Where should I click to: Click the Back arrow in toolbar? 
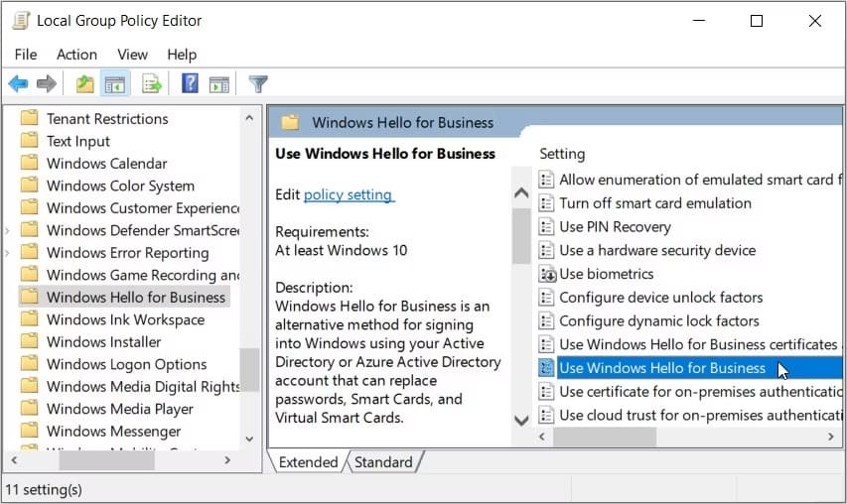click(x=18, y=84)
